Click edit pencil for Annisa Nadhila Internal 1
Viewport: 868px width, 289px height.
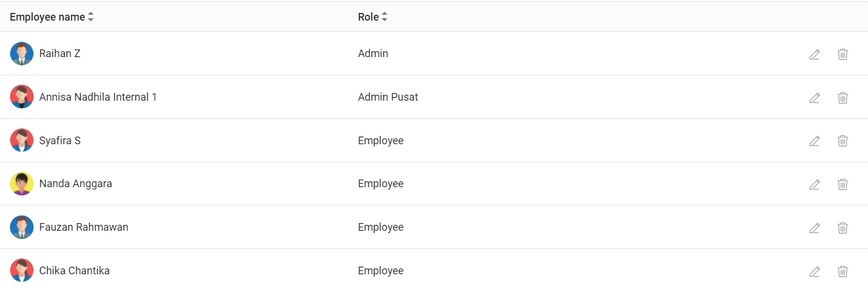pyautogui.click(x=814, y=98)
